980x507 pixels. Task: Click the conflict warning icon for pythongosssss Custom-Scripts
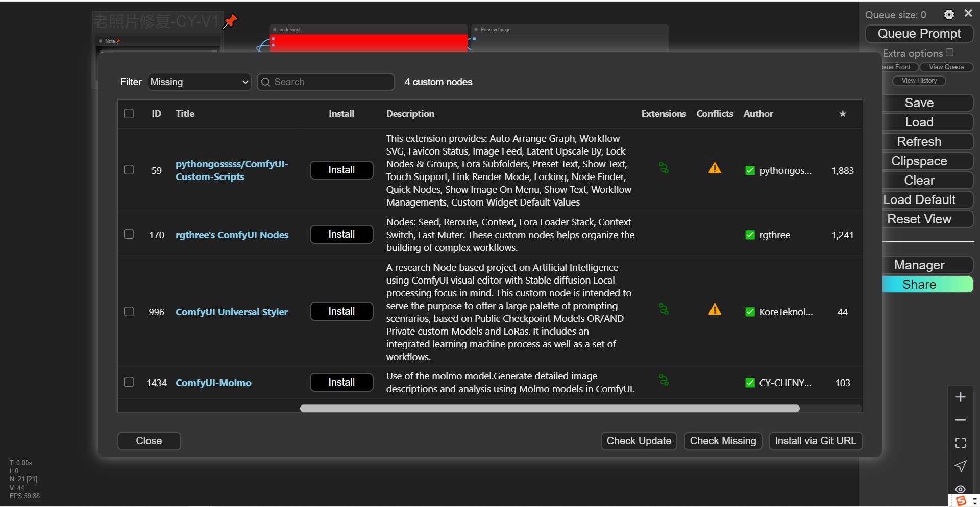tap(715, 168)
